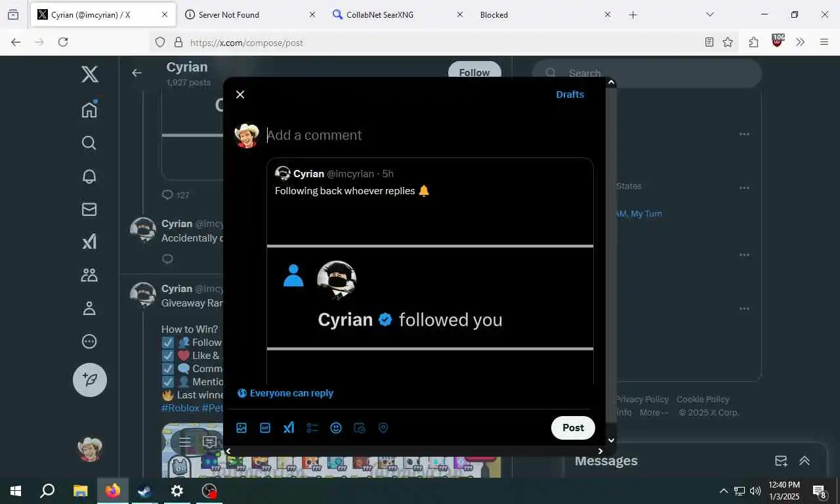This screenshot has height=504, width=840.
Task: Click the Post button
Action: pos(573,428)
